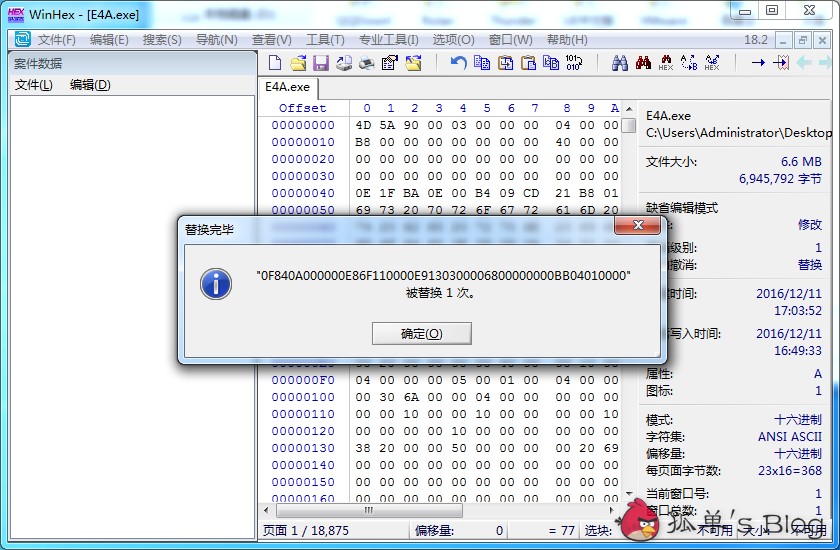This screenshot has height=550, width=840.
Task: Click the Open disk icon
Action: click(344, 63)
